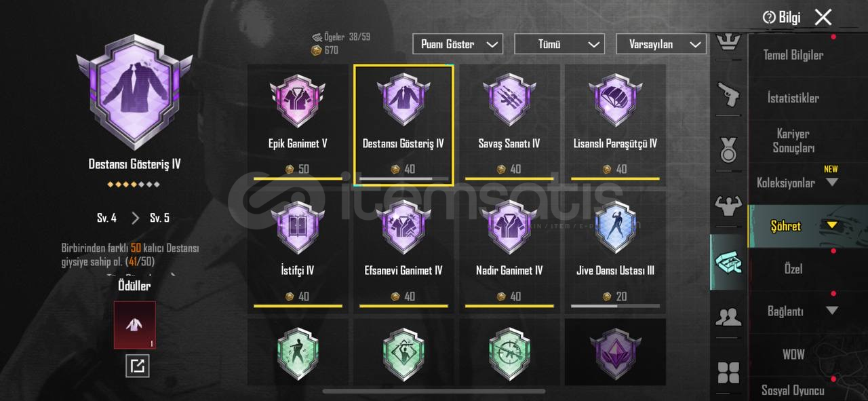The image size is (868, 401).
Task: Open the friends sidebar icon
Action: point(728,317)
